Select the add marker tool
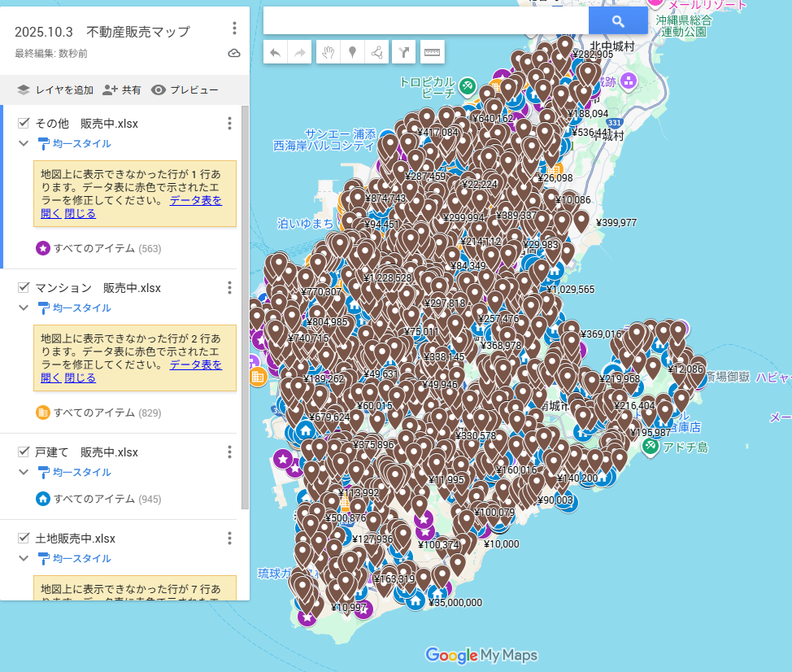This screenshot has width=792, height=672. 352,53
